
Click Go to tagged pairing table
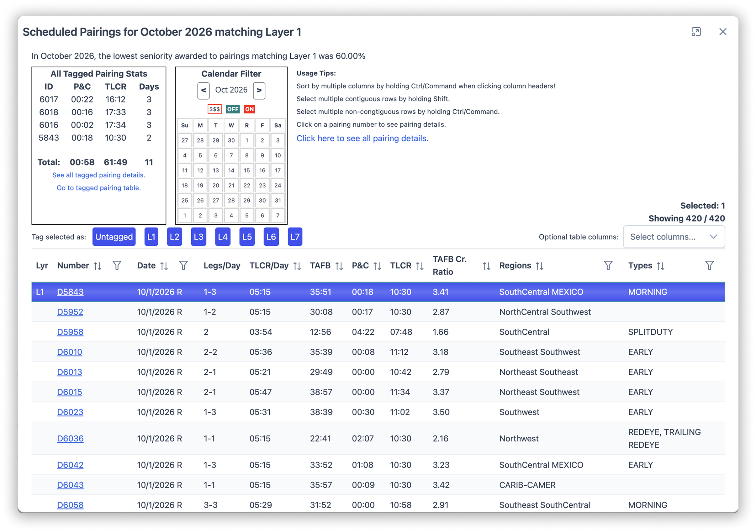click(99, 188)
